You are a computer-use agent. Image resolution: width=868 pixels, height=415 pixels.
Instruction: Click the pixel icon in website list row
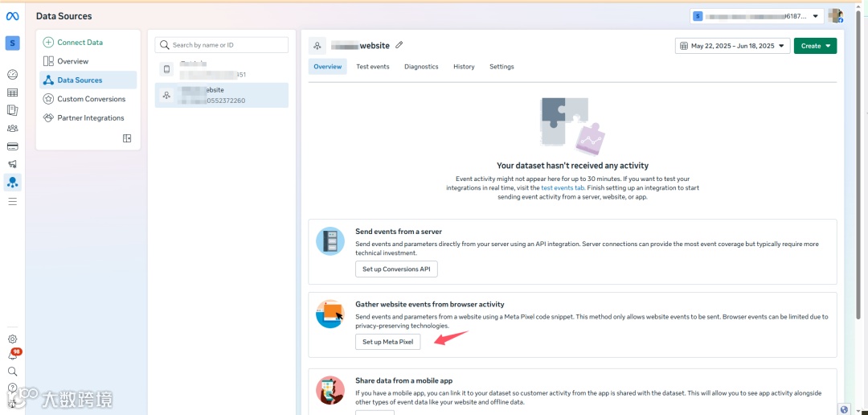pyautogui.click(x=166, y=95)
